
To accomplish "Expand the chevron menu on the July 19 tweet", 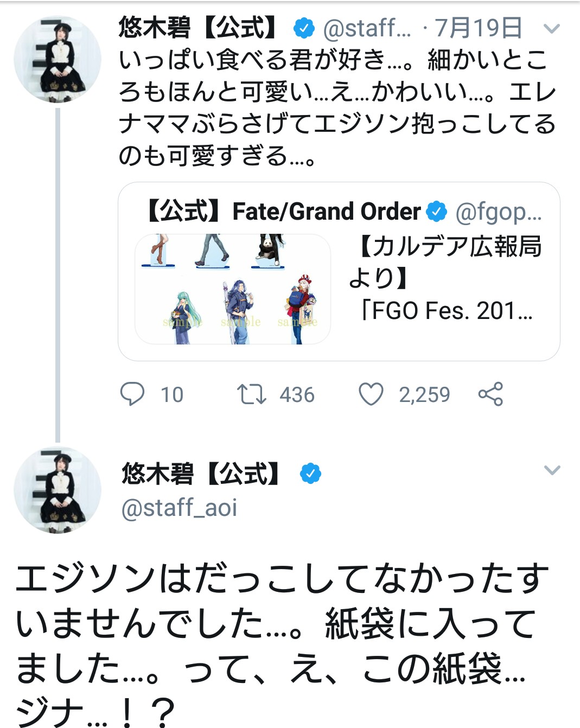I will tap(551, 29).
